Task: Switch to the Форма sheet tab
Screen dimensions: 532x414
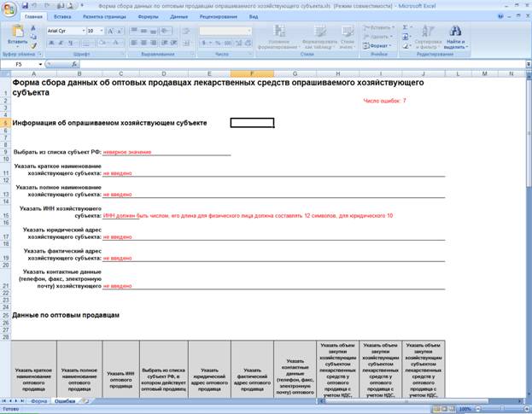Action: (x=38, y=401)
